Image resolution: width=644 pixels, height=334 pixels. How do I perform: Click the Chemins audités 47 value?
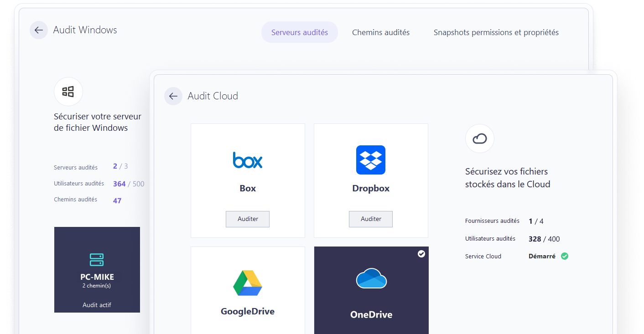(x=117, y=200)
